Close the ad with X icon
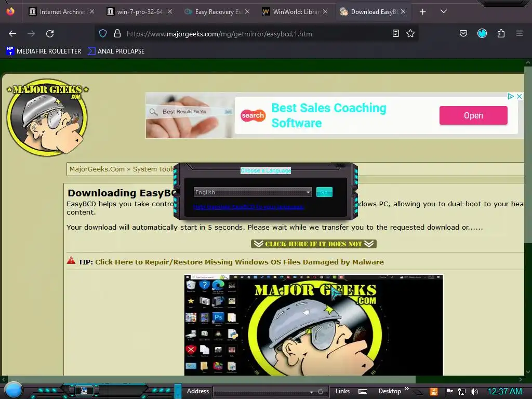The image size is (532, 399). (519, 96)
